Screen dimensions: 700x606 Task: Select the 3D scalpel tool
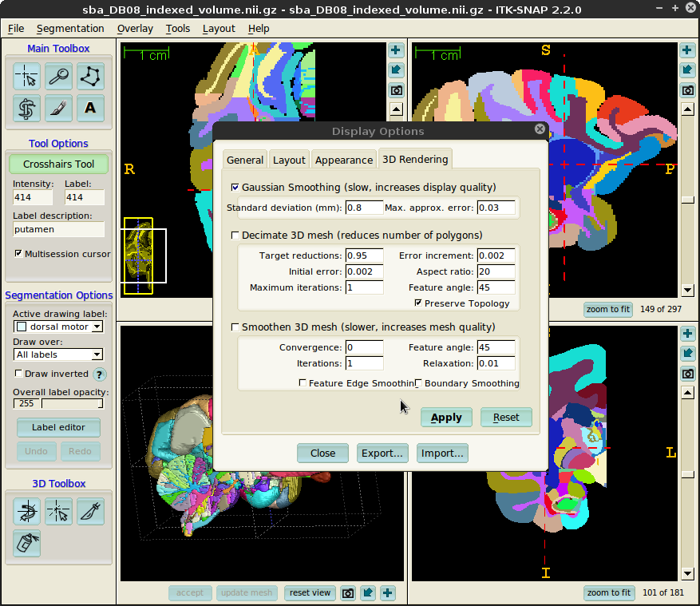89,511
